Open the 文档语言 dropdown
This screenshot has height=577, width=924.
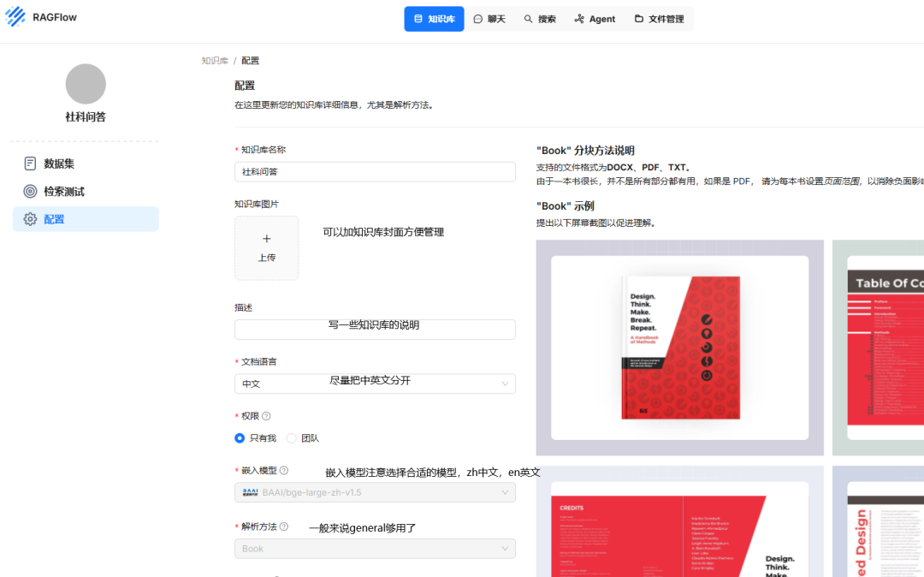pyautogui.click(x=375, y=384)
